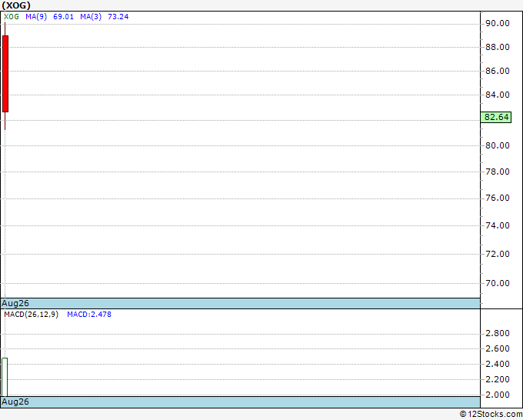Click the MACD(26,12,9) indicator label

point(31,315)
